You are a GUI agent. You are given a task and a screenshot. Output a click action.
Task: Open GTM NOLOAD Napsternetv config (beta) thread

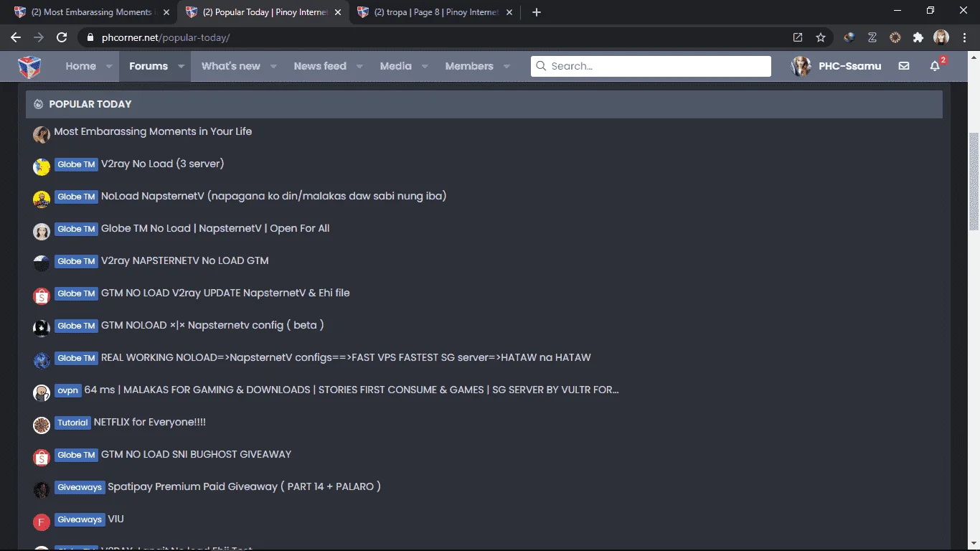click(212, 325)
